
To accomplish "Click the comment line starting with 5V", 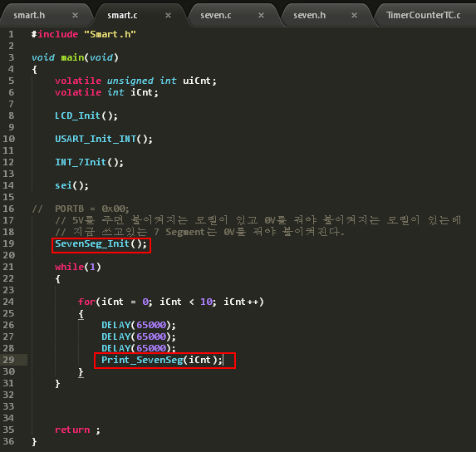I will [258, 220].
